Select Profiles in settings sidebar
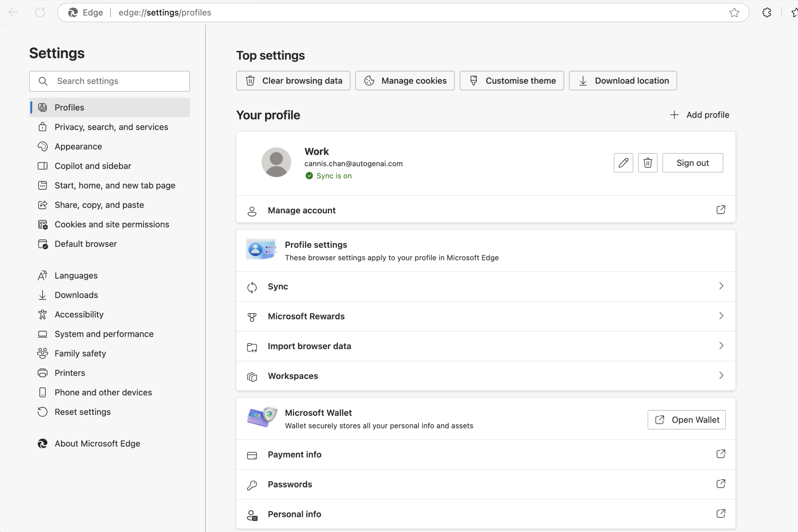 (x=110, y=107)
